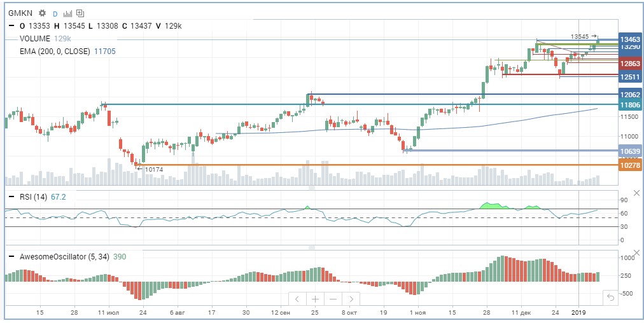Click the close price value 13437

[141, 26]
